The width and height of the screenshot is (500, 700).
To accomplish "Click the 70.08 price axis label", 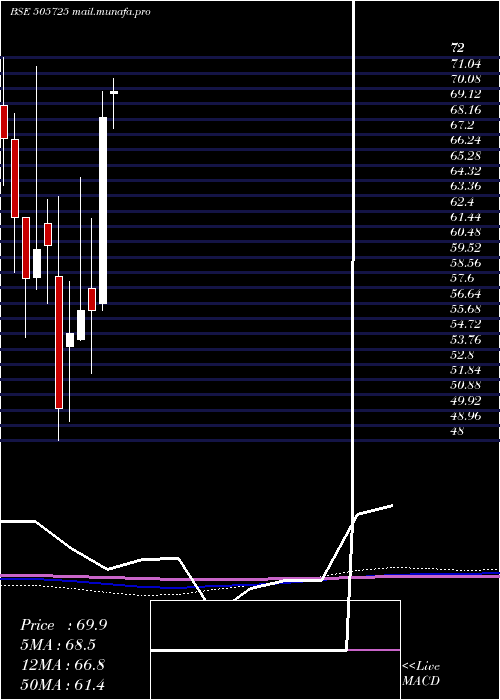I will 466,79.
